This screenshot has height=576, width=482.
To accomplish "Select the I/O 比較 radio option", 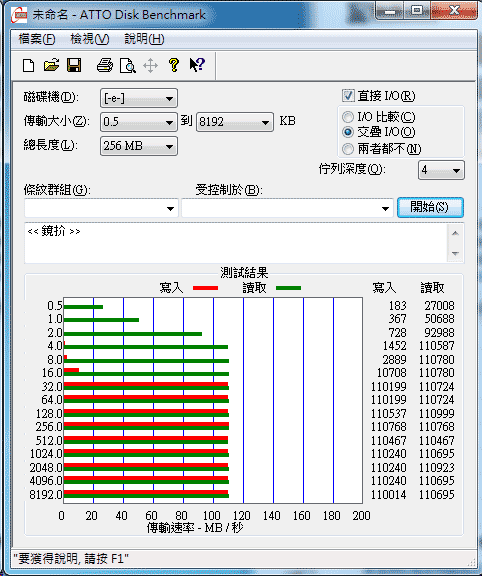I will [x=348, y=117].
